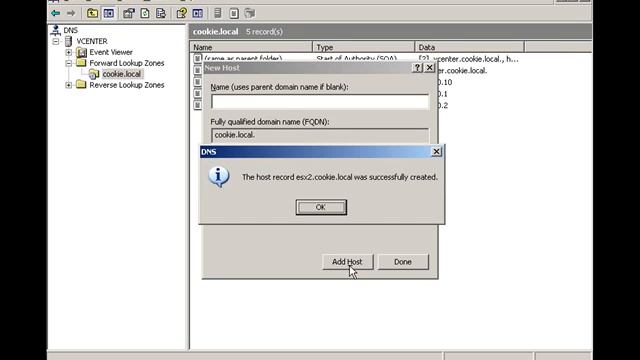Click the Reverse Lookup Zones folder icon
640x360 pixels.
click(x=82, y=85)
